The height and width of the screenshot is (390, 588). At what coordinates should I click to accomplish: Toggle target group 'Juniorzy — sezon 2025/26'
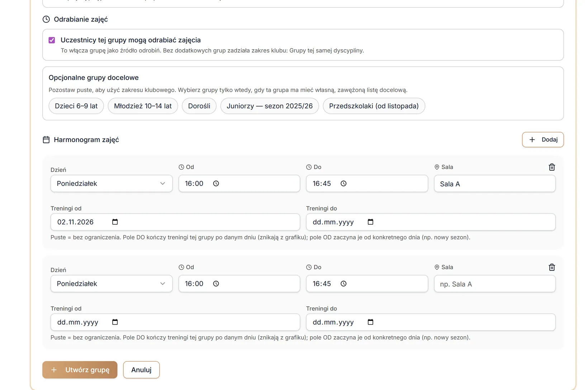click(x=270, y=106)
